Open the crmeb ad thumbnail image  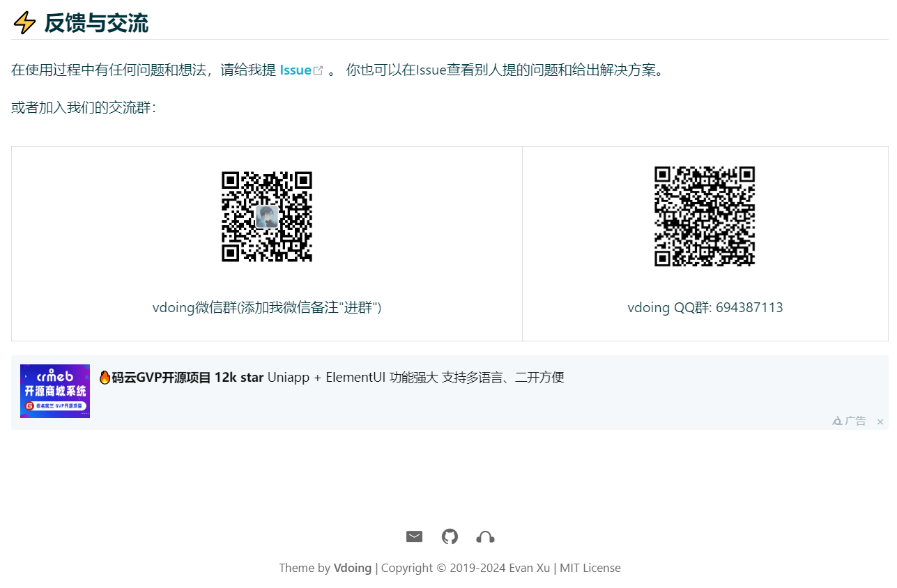[x=55, y=391]
